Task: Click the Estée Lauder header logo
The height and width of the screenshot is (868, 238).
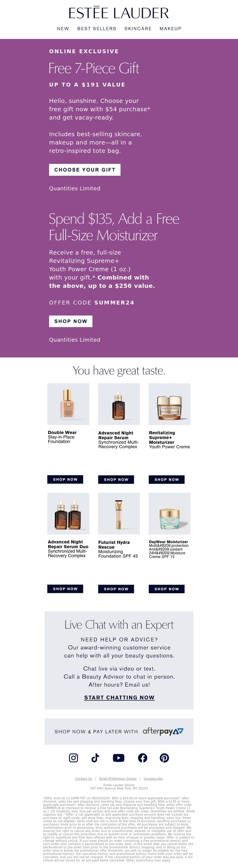Action: (x=119, y=13)
